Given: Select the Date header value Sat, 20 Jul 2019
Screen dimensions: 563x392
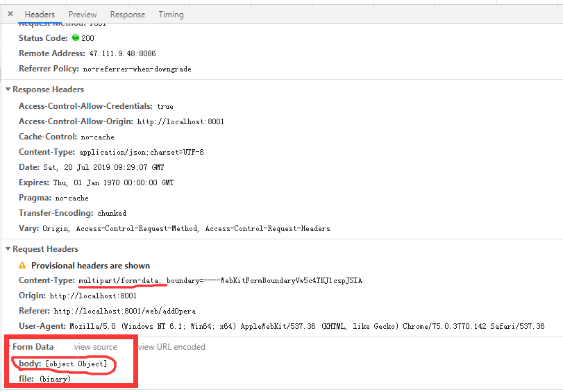Looking at the screenshot, I should pos(103,167).
